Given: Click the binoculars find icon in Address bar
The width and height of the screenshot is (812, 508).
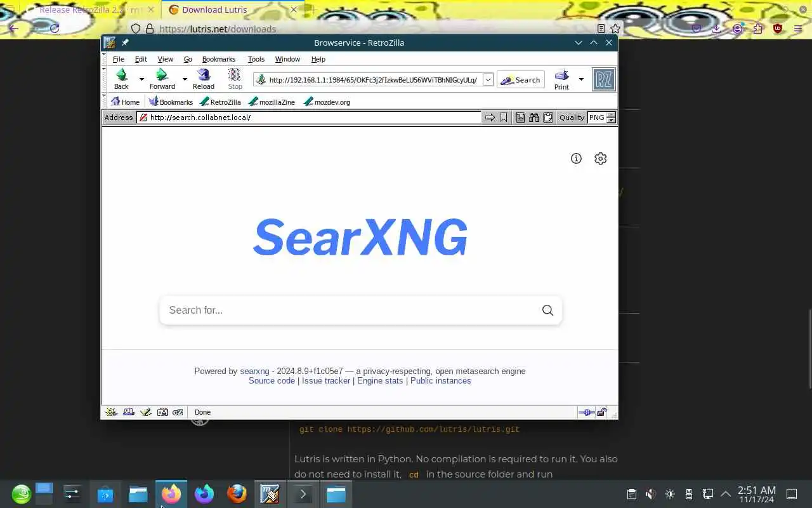Looking at the screenshot, I should coord(534,117).
